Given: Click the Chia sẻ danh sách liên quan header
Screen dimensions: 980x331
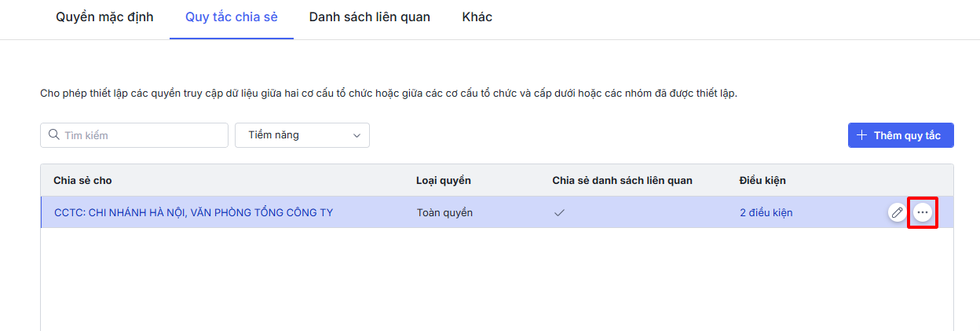Looking at the screenshot, I should click(x=622, y=181).
